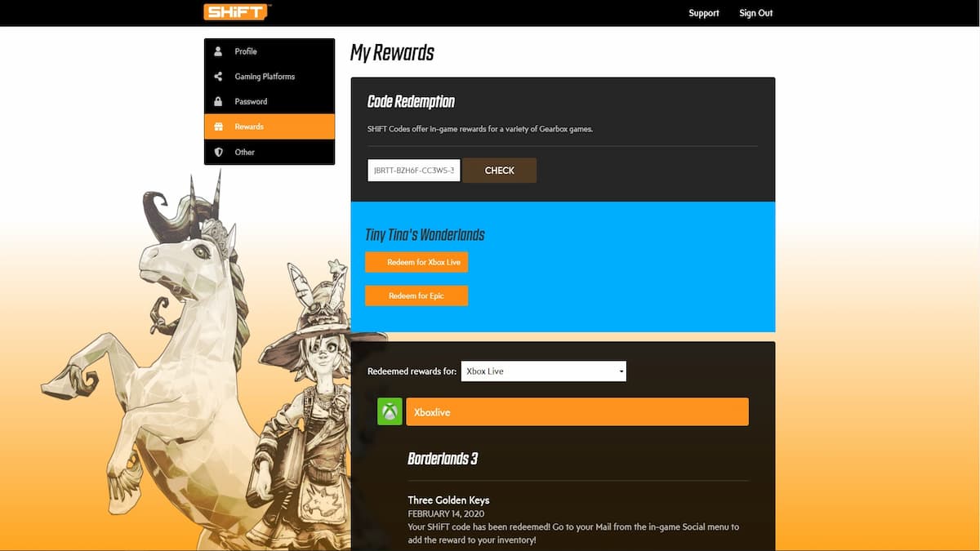Viewport: 980px width, 551px height.
Task: Click Sign Out in the top bar
Action: point(755,13)
